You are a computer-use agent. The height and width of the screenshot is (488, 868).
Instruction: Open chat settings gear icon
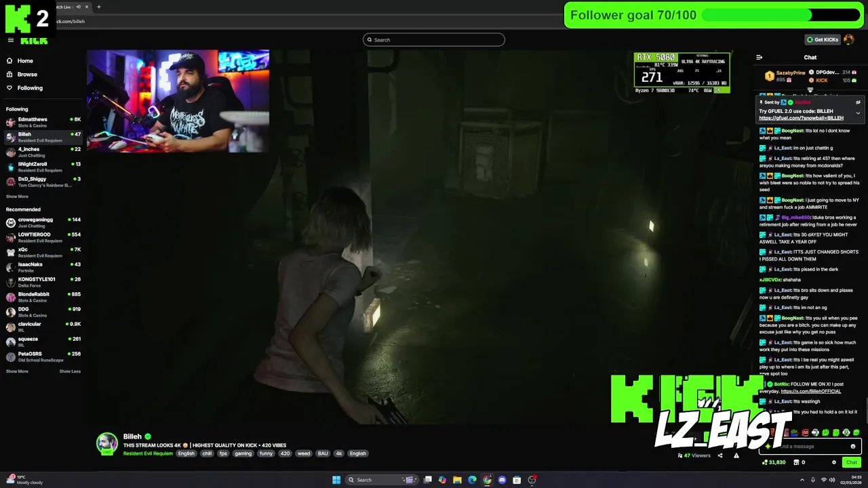coord(834,462)
